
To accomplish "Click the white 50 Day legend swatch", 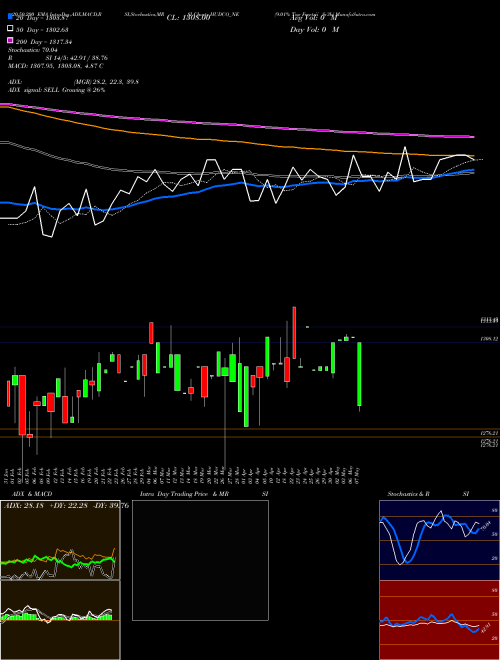I will click(x=10, y=29).
